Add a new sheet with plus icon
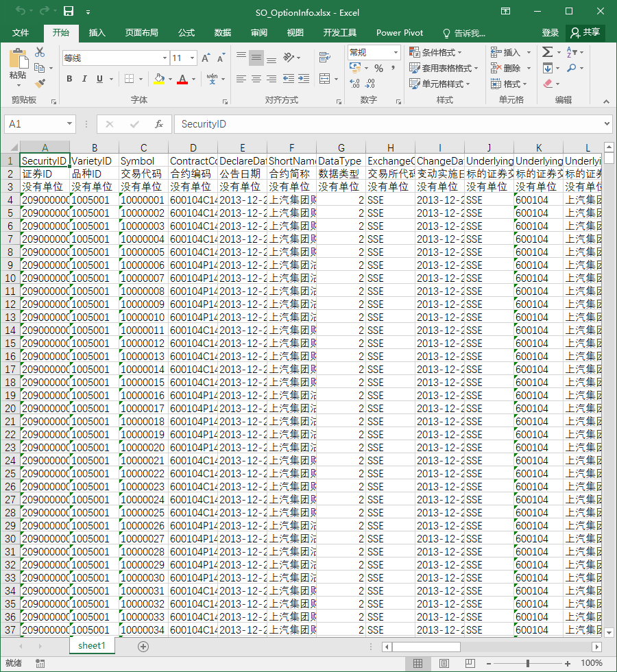The height and width of the screenshot is (672, 617). tap(143, 647)
